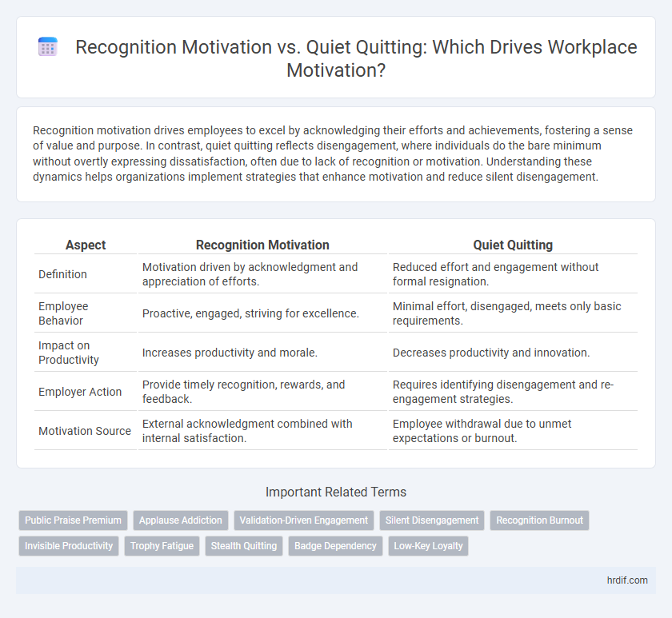This screenshot has width=672, height=618.
Task: Select cell 'Proactive, engaged, striving for excellence.'
Action: pyautogui.click(x=262, y=313)
